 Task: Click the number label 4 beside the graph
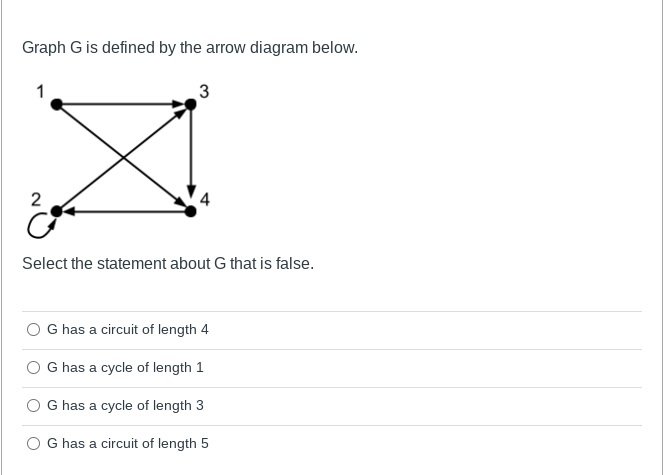point(205,198)
